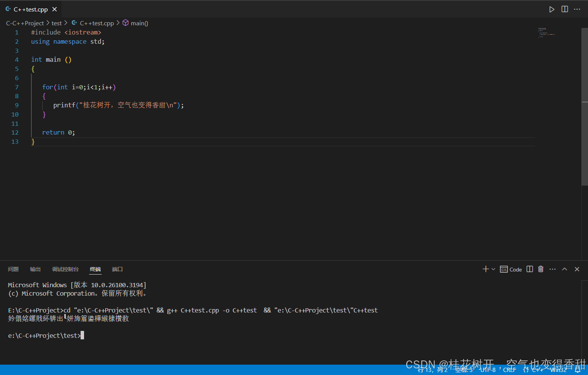Open the 问题 (Problems) panel tab
Screen dimensions: 588x375
click(x=13, y=269)
